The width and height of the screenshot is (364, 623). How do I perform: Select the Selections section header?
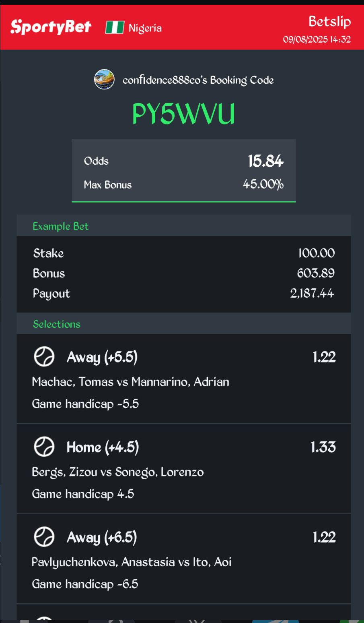(x=57, y=324)
